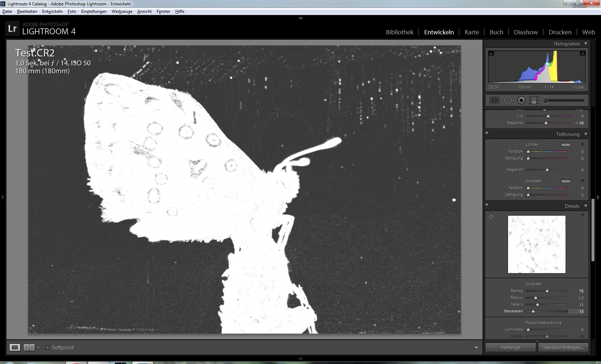Open the Bibliothek module
This screenshot has height=364, width=601.
click(x=399, y=32)
